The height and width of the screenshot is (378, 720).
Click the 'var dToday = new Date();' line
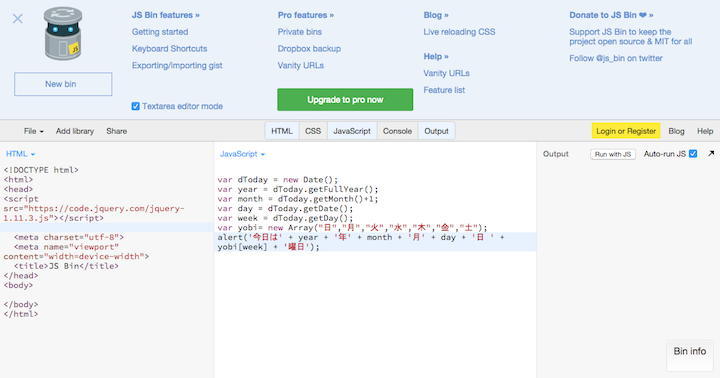(278, 180)
